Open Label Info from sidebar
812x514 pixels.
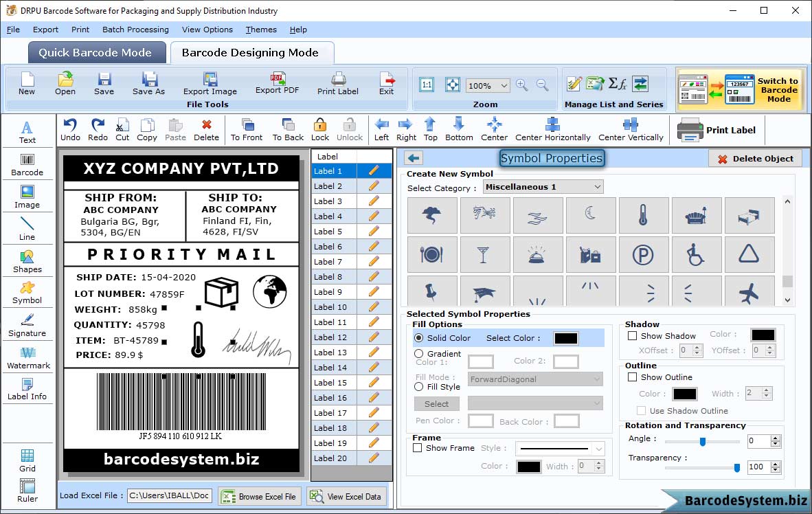click(27, 389)
